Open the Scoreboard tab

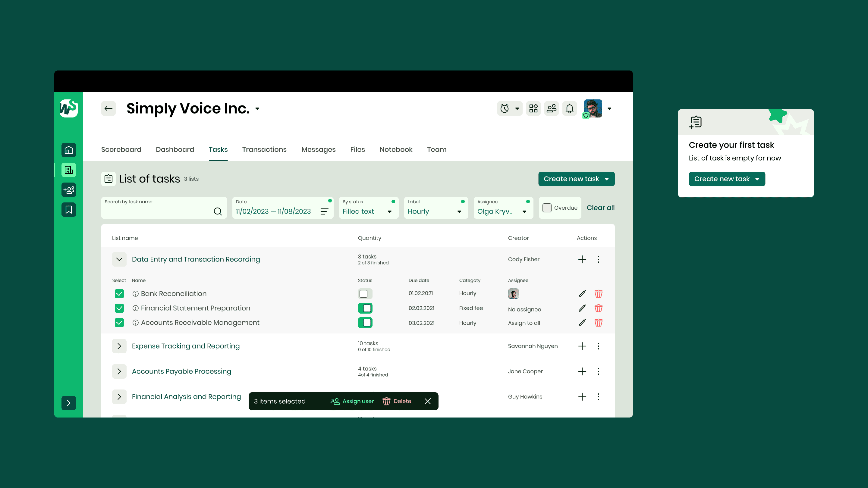point(121,149)
